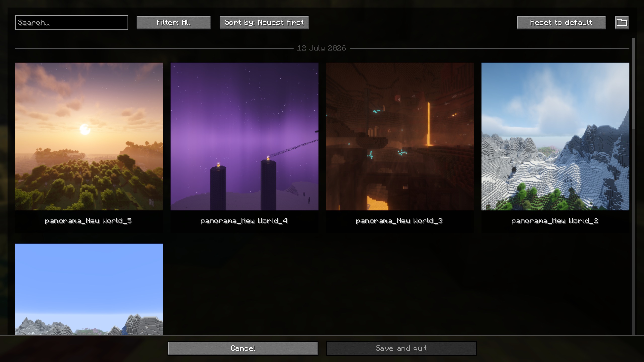Viewport: 644px width, 362px height.
Task: Click the 12 July 2026 date header
Action: [321, 48]
